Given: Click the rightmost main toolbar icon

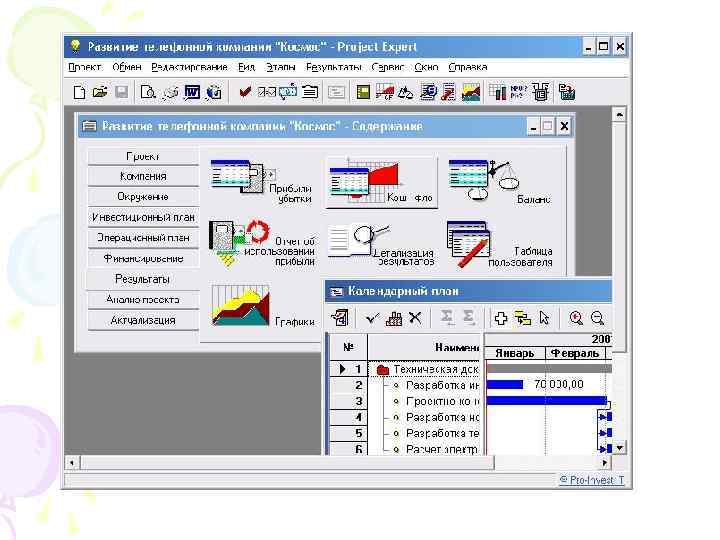Looking at the screenshot, I should [x=567, y=92].
